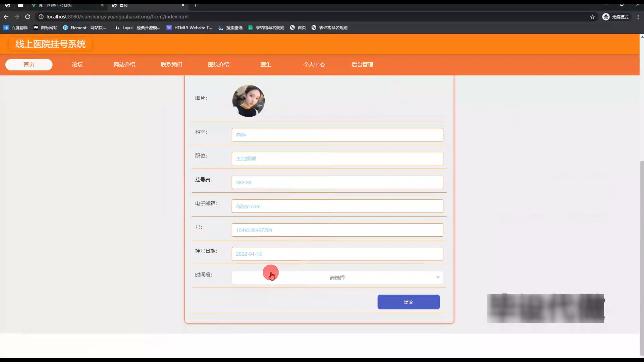Select the 医生 navigation item
This screenshot has width=644, height=362.
(x=266, y=65)
